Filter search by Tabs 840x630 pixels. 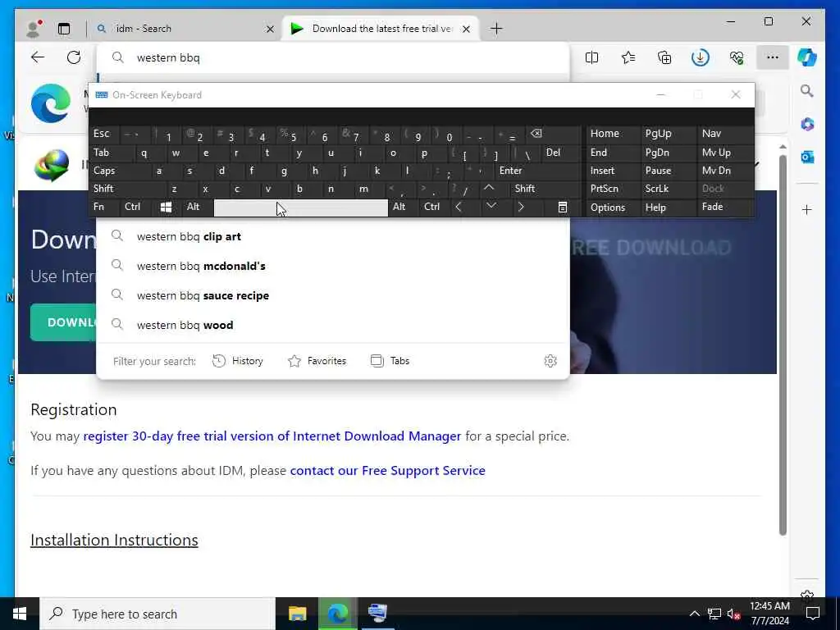click(x=390, y=361)
